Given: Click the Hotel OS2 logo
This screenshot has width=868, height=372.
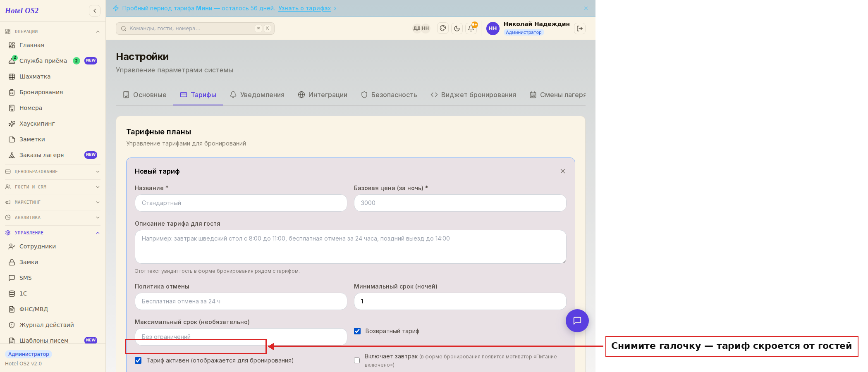Looking at the screenshot, I should click(x=22, y=11).
